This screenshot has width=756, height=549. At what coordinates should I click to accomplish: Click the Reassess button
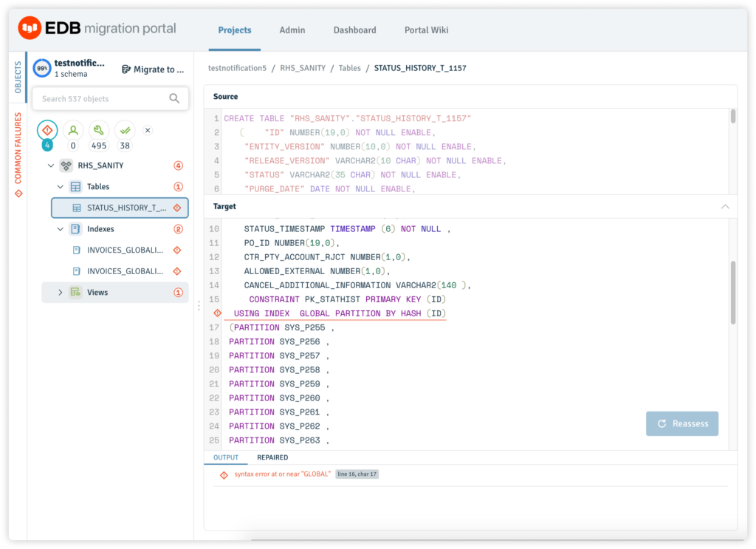point(682,423)
